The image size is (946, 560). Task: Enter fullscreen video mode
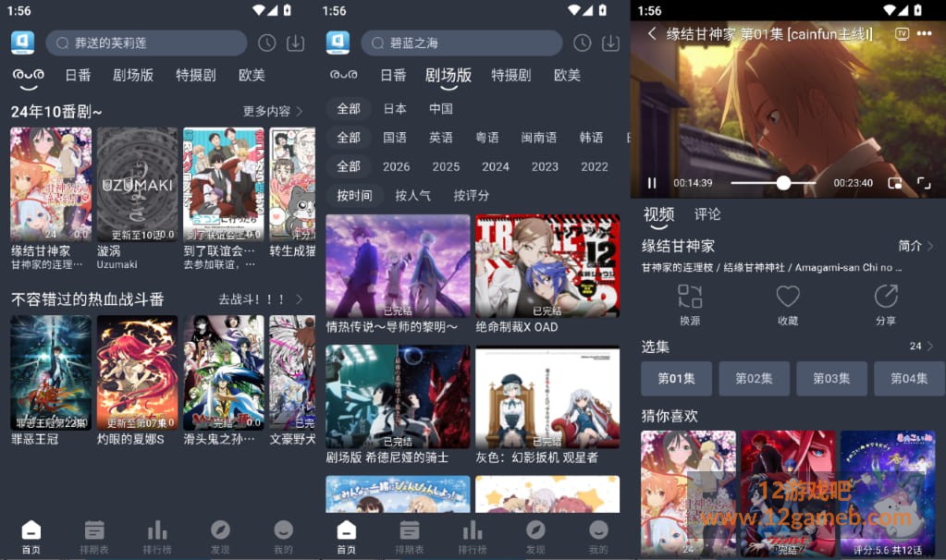(924, 183)
